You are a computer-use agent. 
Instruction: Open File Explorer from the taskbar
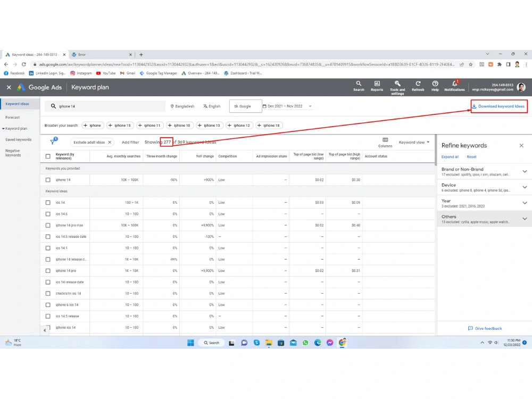click(x=268, y=343)
